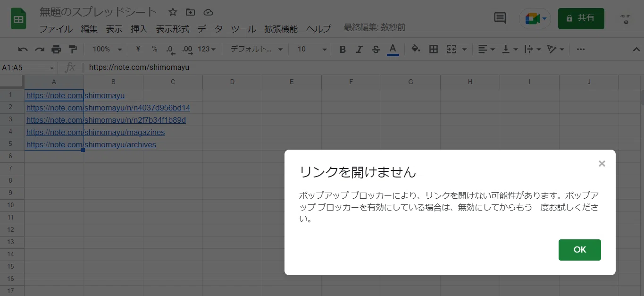644x296 pixels.
Task: Click the select-all corner box
Action: [x=12, y=82]
